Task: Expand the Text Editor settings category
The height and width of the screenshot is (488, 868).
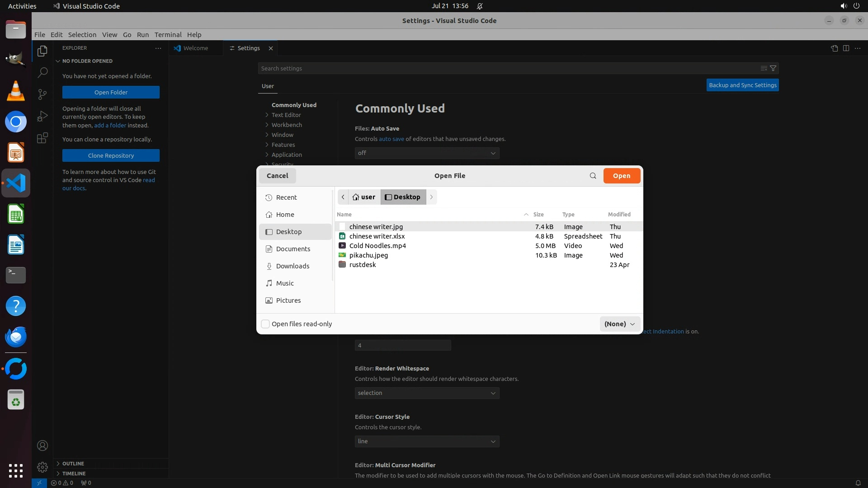Action: pyautogui.click(x=286, y=115)
